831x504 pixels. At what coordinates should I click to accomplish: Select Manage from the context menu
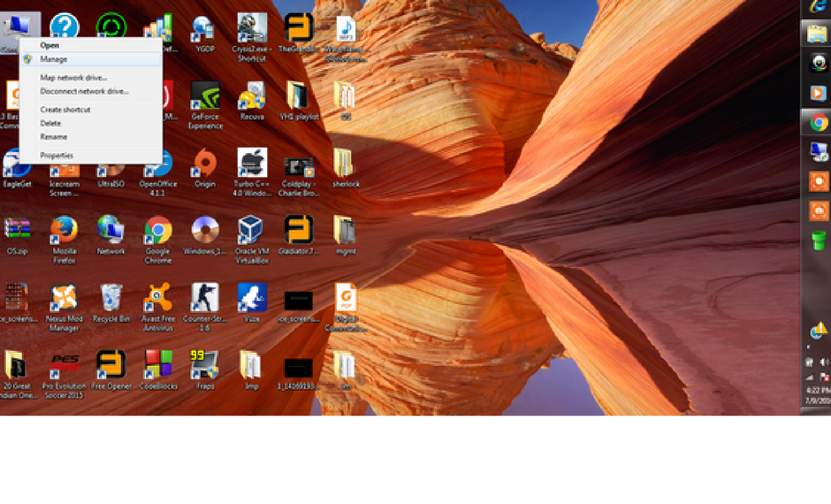point(90,59)
